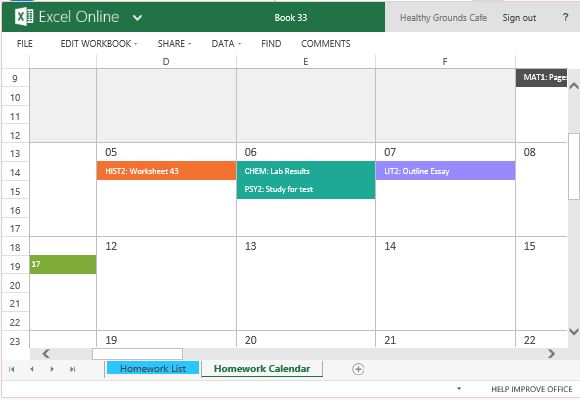Image resolution: width=580 pixels, height=400 pixels.
Task: Open the COMMENTS pane
Action: point(326,44)
